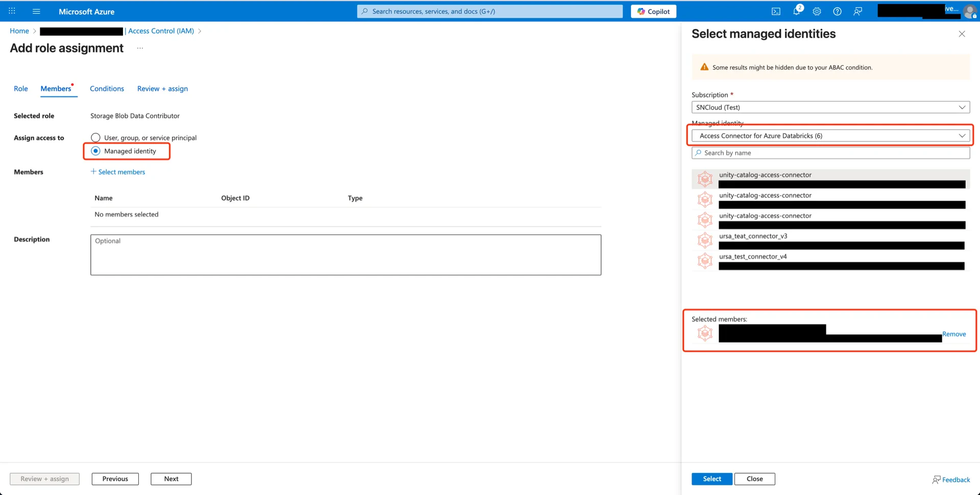980x495 pixels.
Task: Click the Close button in the panel
Action: pyautogui.click(x=754, y=479)
